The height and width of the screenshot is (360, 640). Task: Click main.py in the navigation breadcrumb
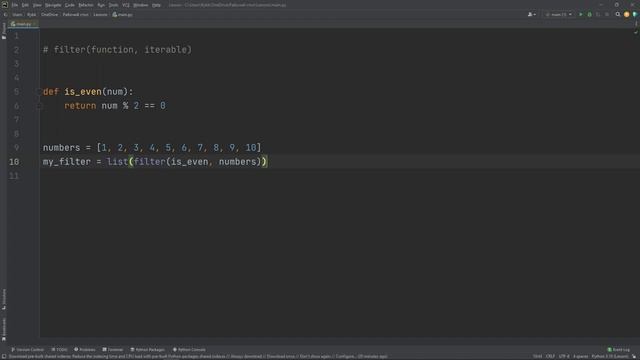(122, 15)
